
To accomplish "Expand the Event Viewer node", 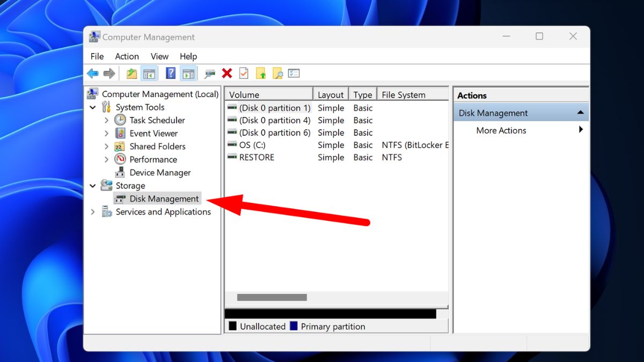I will [x=106, y=133].
